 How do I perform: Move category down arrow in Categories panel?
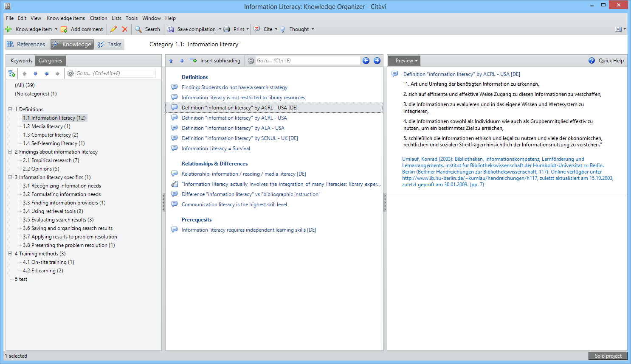coord(36,73)
